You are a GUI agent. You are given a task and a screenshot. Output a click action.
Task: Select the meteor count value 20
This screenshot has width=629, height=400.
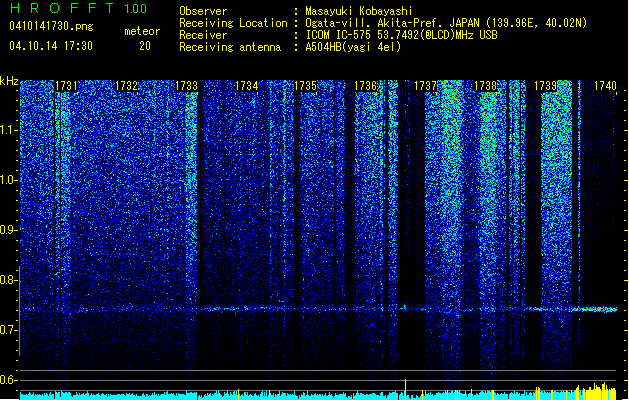click(x=145, y=46)
